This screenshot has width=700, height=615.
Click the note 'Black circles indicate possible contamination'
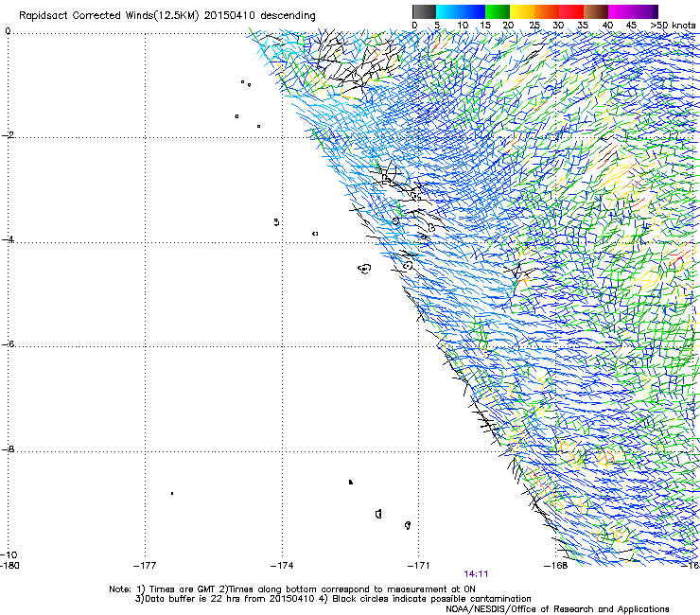(x=431, y=599)
